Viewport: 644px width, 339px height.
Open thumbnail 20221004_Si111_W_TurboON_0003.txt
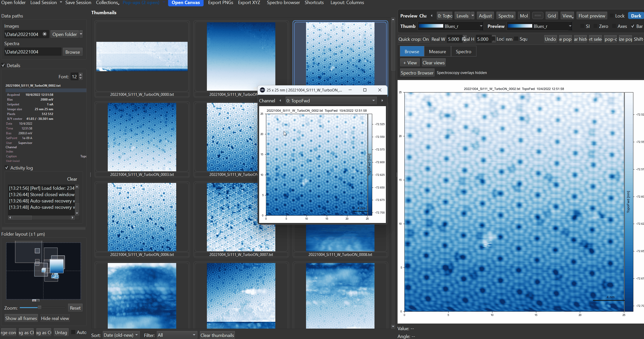(142, 137)
